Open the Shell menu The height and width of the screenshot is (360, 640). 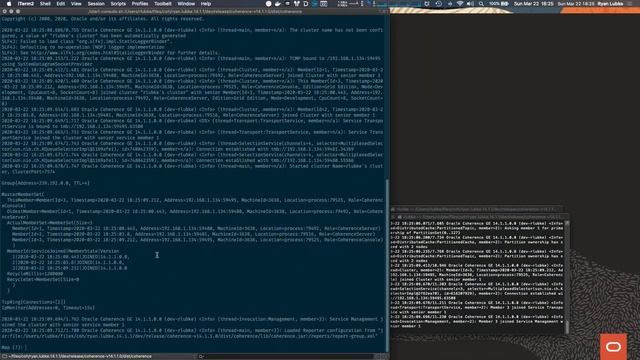coord(45,4)
